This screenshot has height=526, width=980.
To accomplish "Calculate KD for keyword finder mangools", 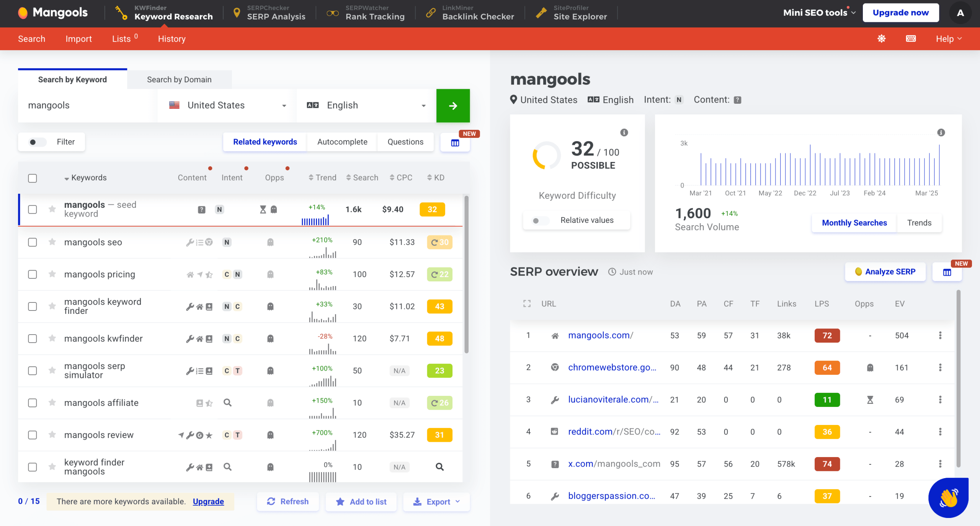I will (439, 467).
